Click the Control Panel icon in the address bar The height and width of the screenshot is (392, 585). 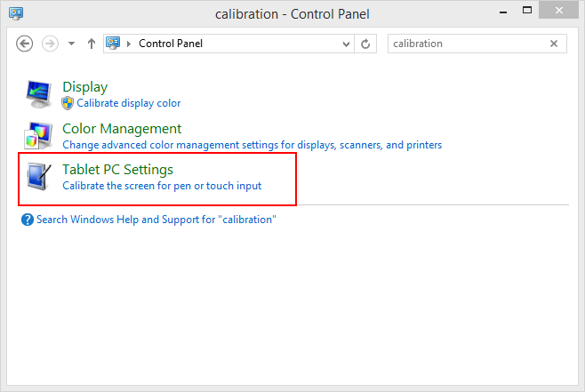coord(113,44)
